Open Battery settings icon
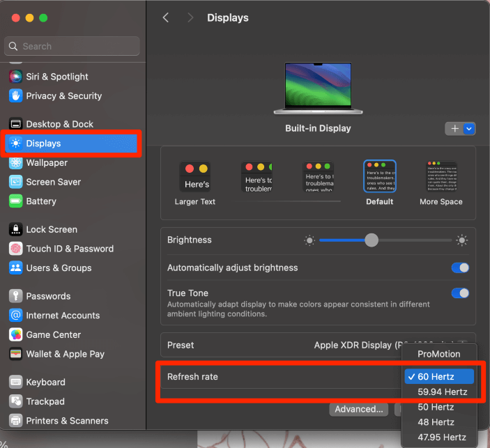490x448 pixels. (x=15, y=201)
